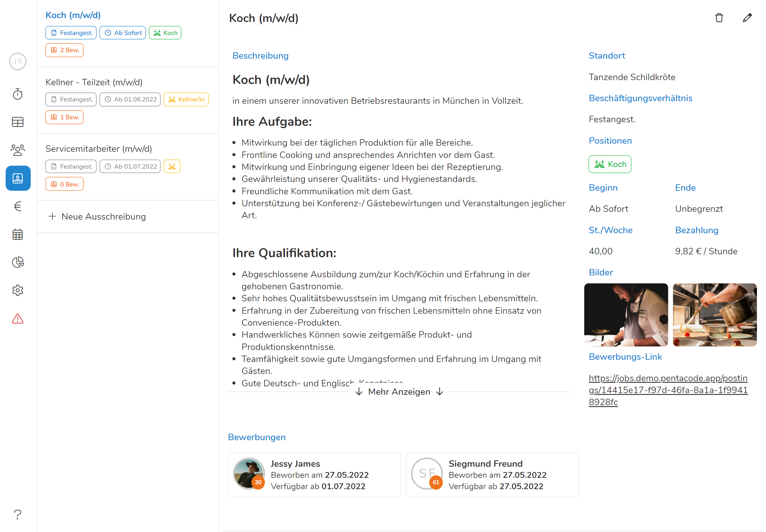Show the red warning triangle alerts
766x532 pixels.
click(x=18, y=319)
